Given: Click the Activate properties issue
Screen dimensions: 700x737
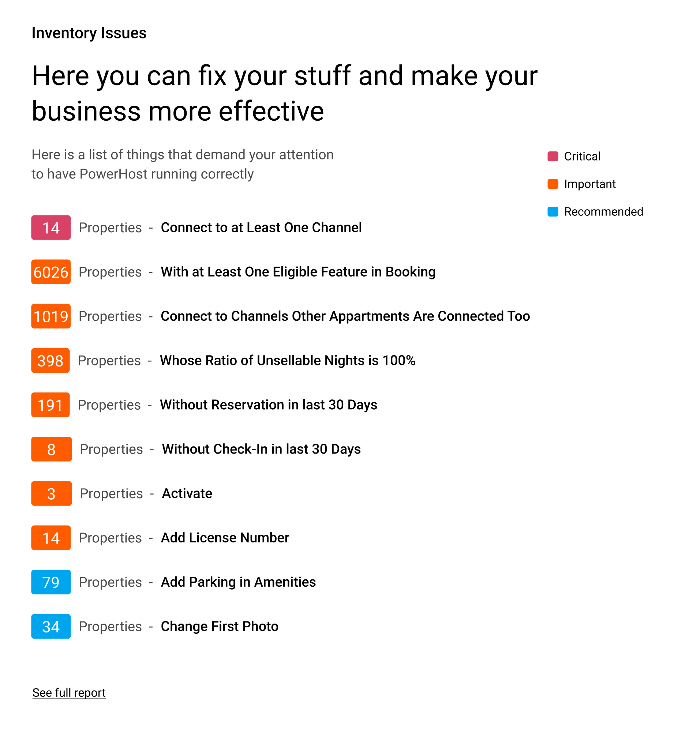Looking at the screenshot, I should 187,493.
